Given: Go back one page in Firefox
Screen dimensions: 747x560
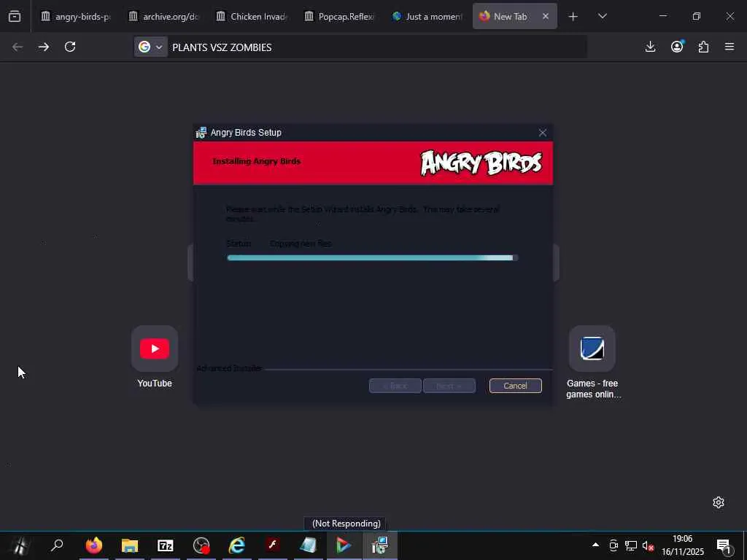Looking at the screenshot, I should 18,47.
